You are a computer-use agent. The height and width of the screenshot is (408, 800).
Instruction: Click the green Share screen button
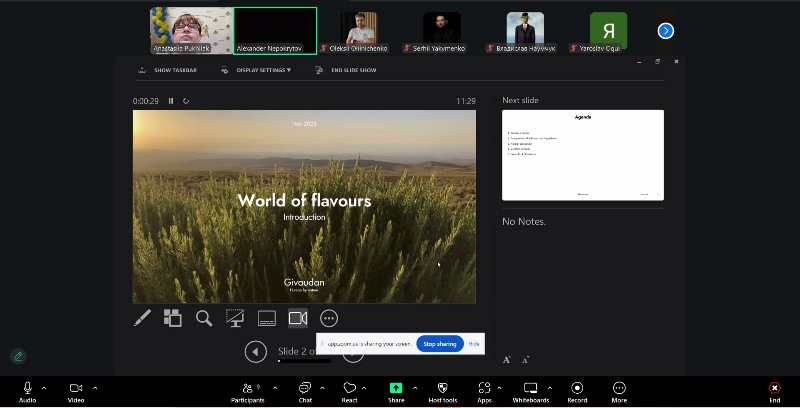[396, 392]
